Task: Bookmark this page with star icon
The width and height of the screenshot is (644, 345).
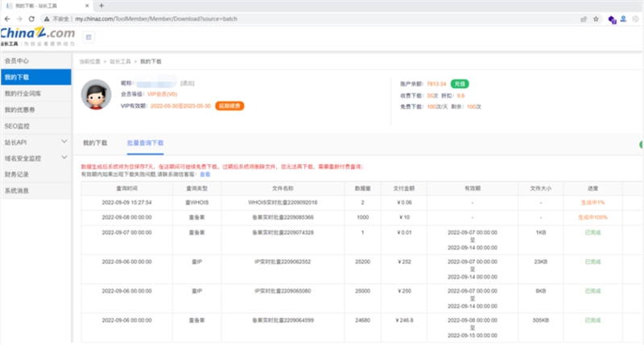Action: click(x=596, y=18)
